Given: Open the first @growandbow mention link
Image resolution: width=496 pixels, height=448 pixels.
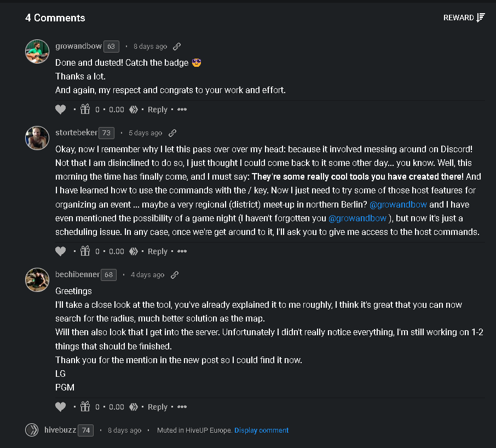Looking at the screenshot, I should [398, 205].
